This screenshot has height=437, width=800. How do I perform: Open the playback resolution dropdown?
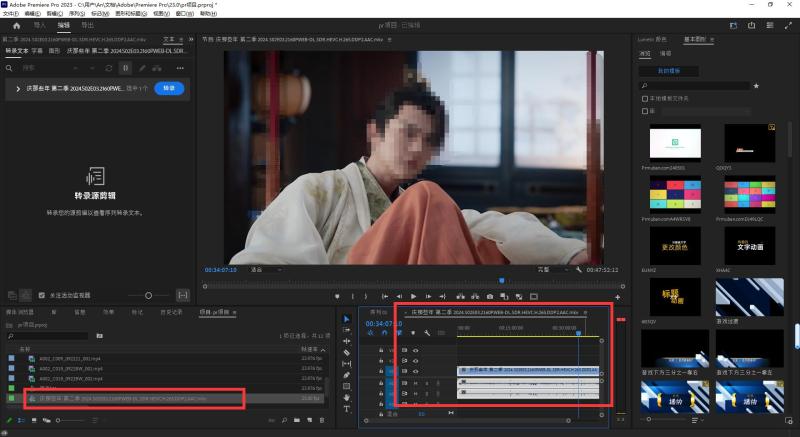pos(553,270)
